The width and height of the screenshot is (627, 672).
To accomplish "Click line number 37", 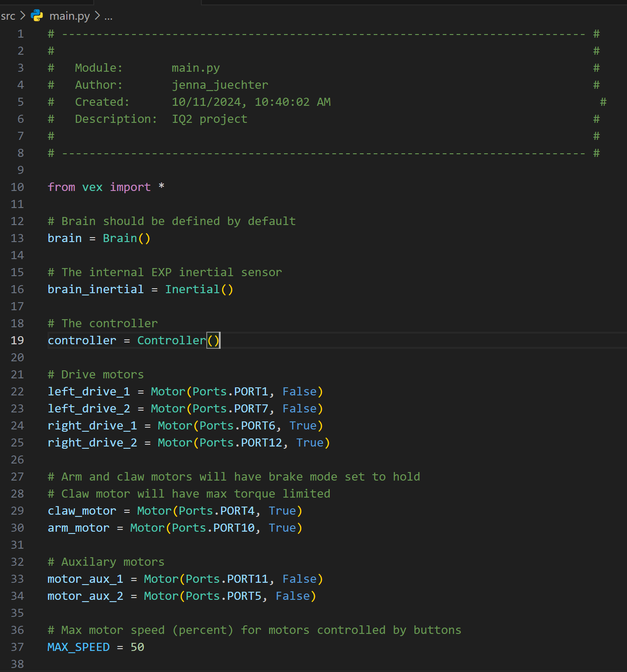I will pyautogui.click(x=17, y=647).
